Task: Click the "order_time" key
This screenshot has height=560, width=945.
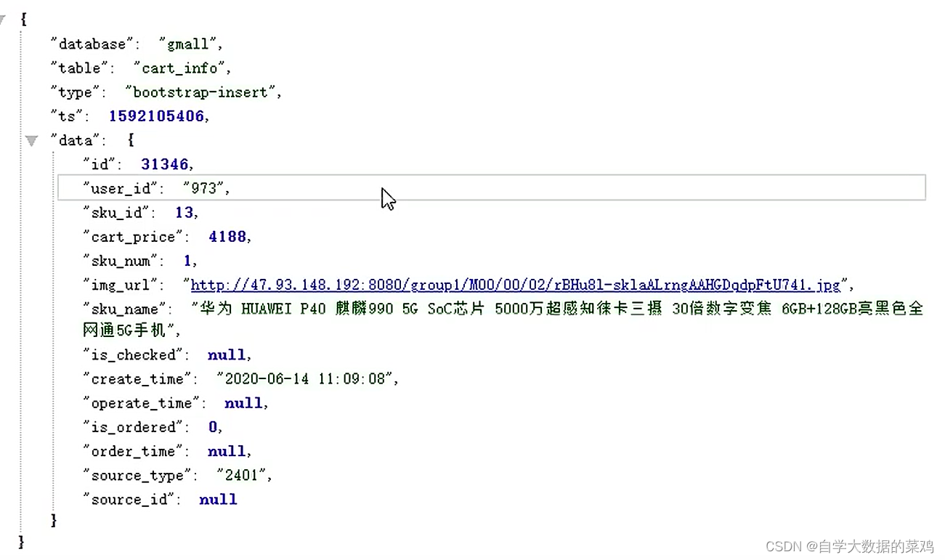Action: [133, 451]
